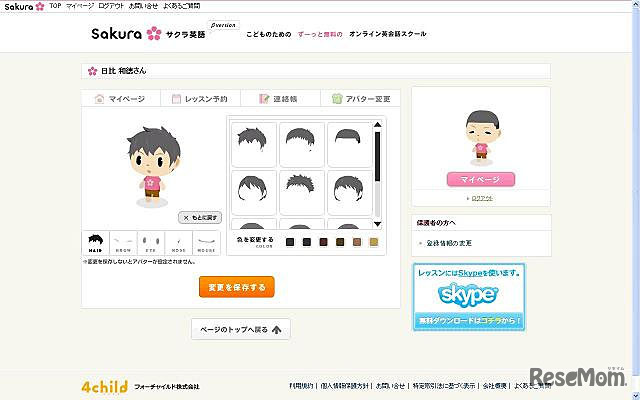The width and height of the screenshot is (640, 400).
Task: Open the 利用規約 footer link
Action: pyautogui.click(x=301, y=385)
